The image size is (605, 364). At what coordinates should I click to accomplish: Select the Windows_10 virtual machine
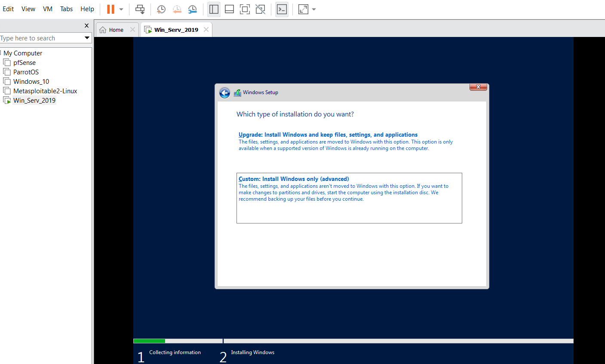click(31, 82)
